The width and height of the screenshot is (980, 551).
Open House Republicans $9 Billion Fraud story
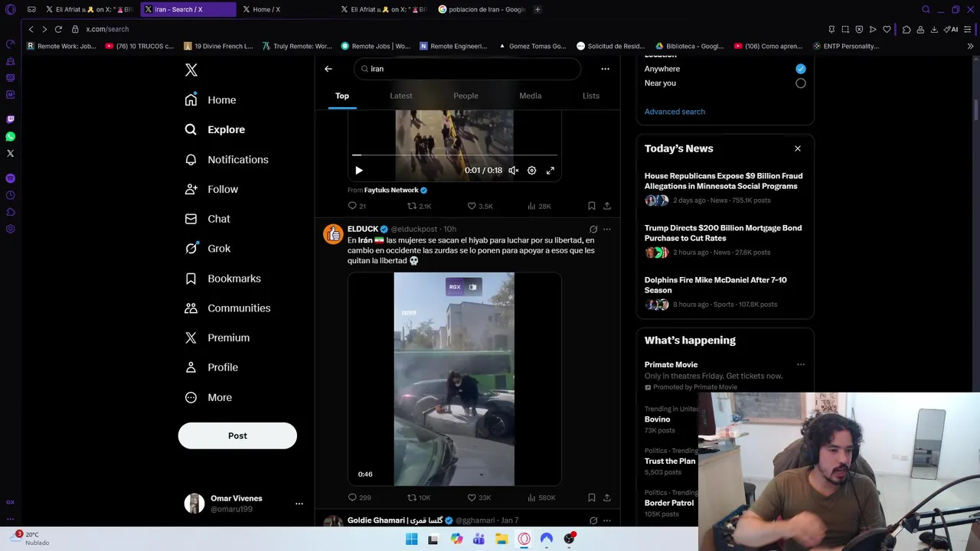point(724,188)
